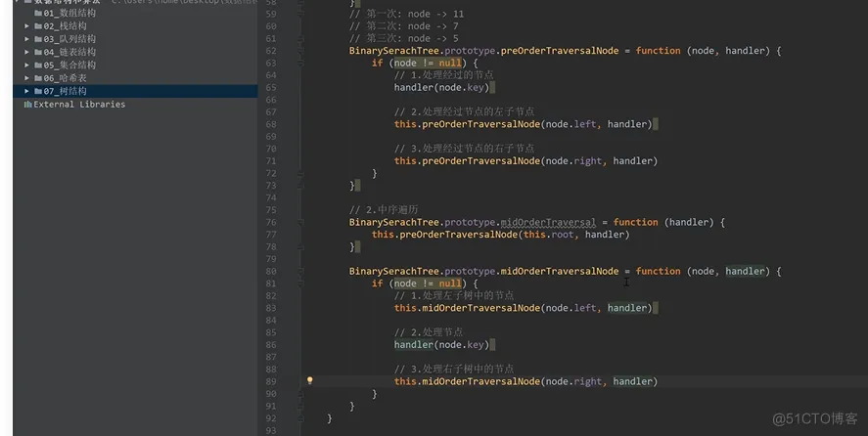Image resolution: width=868 pixels, height=436 pixels.
Task: Click line number 66 in the gutter
Action: click(271, 100)
